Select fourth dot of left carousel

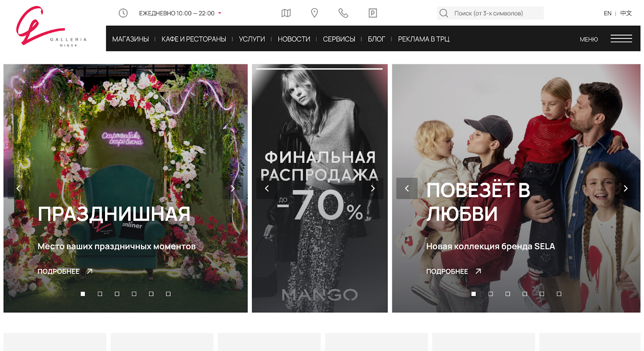(x=134, y=294)
